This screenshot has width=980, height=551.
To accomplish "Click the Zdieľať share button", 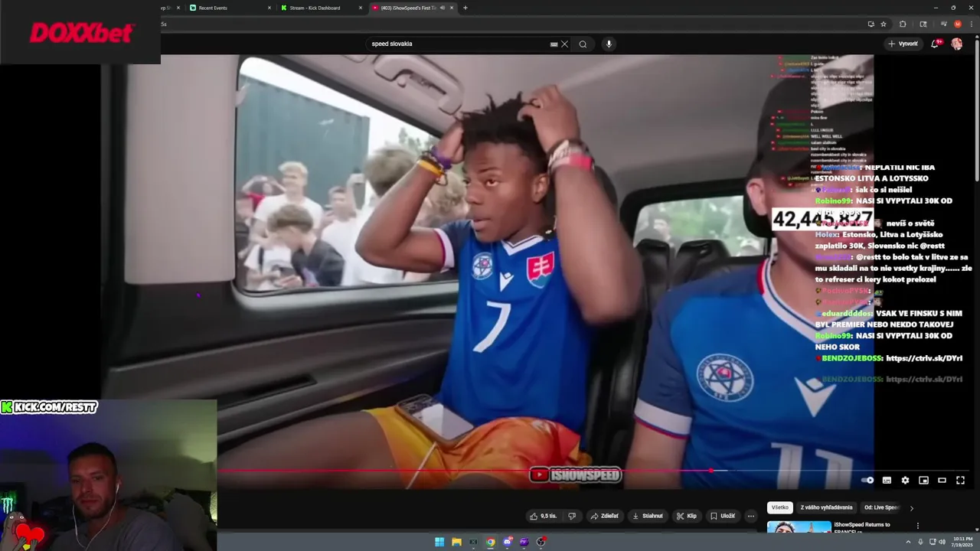I will [604, 516].
